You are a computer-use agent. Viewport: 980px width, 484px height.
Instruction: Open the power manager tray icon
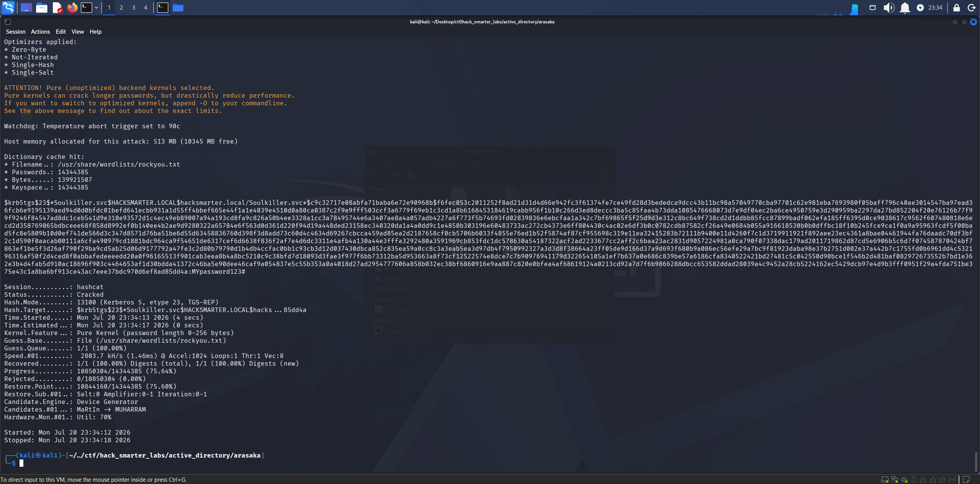click(x=920, y=8)
